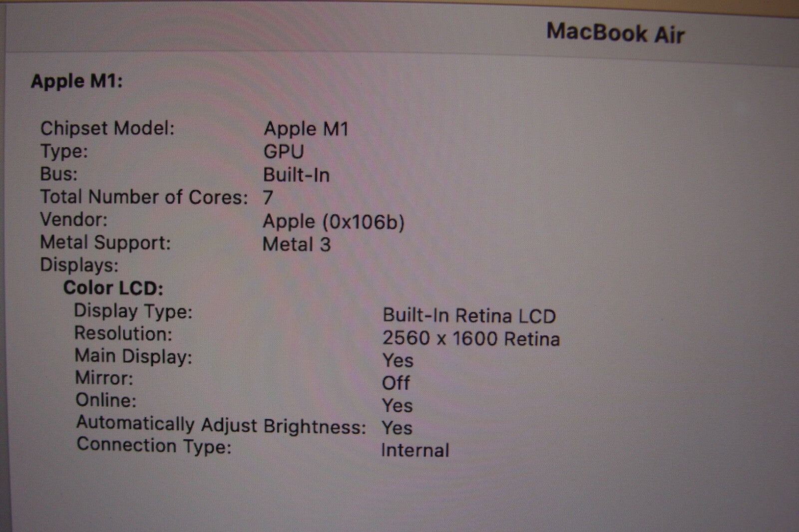799x532 pixels.
Task: Select the value "2560 x 1600 Retina"
Action: [x=471, y=338]
